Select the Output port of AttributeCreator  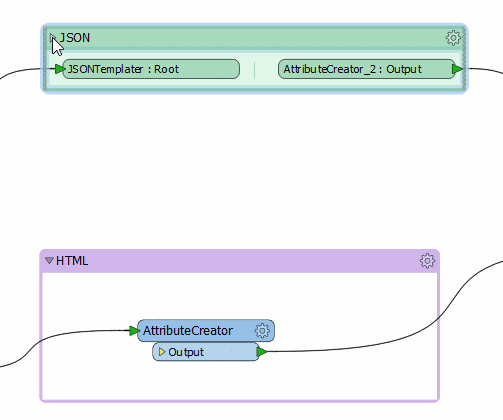(206, 352)
